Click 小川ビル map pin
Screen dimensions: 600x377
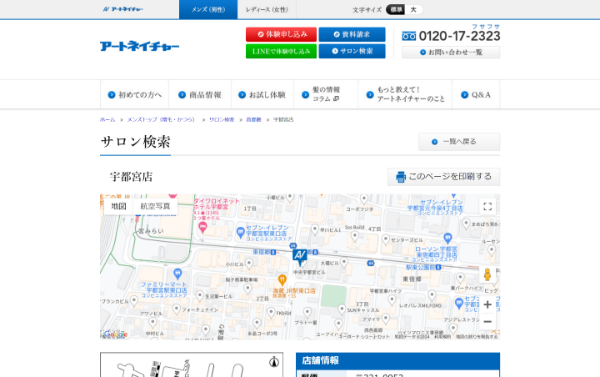249,263
